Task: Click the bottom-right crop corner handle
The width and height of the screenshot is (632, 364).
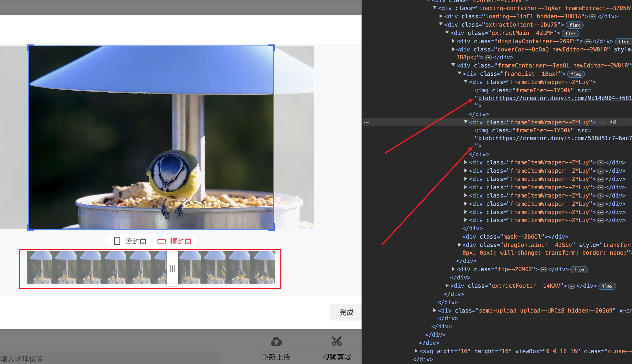Action: [x=272, y=227]
